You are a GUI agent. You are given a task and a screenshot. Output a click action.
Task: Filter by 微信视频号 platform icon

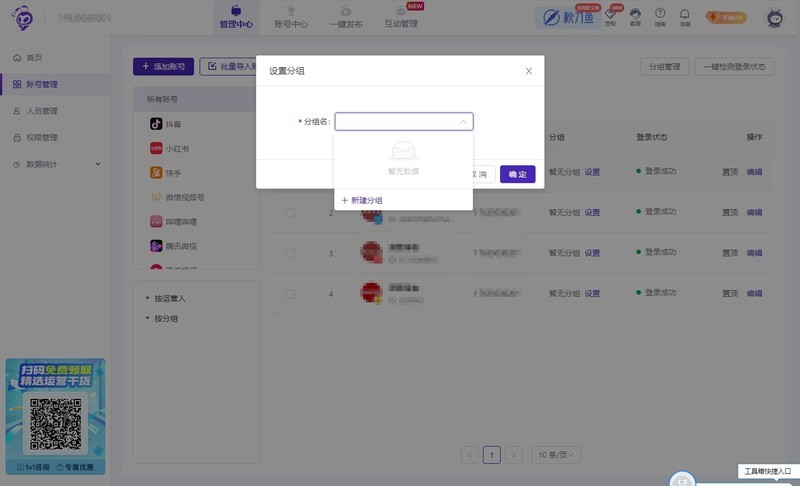pos(156,197)
